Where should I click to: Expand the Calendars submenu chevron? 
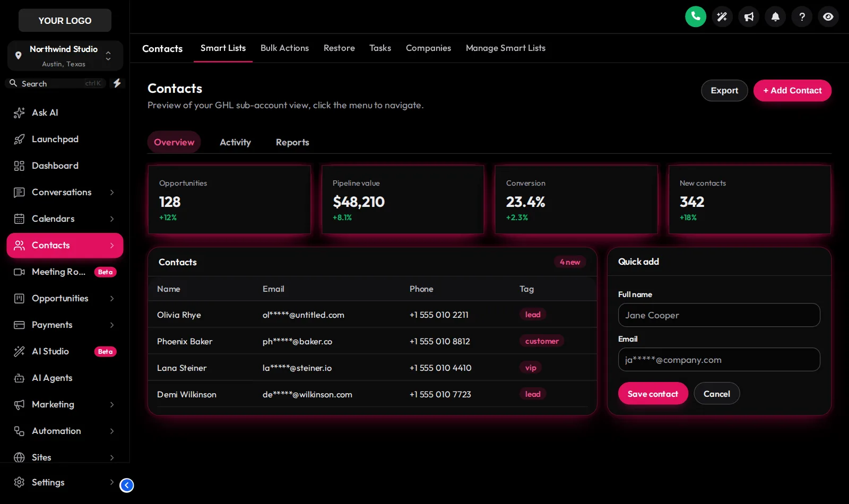(x=112, y=219)
